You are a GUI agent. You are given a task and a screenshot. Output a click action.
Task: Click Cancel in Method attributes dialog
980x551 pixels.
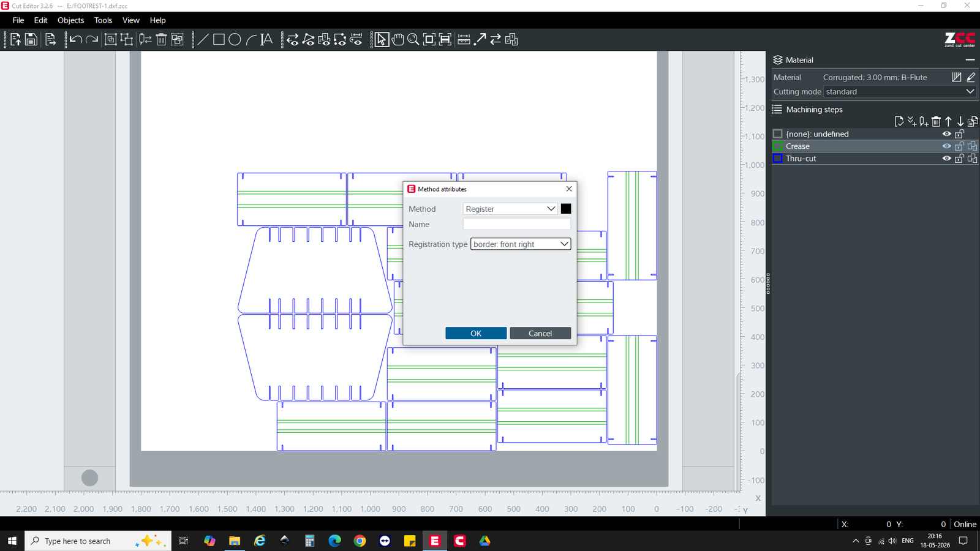[540, 333]
